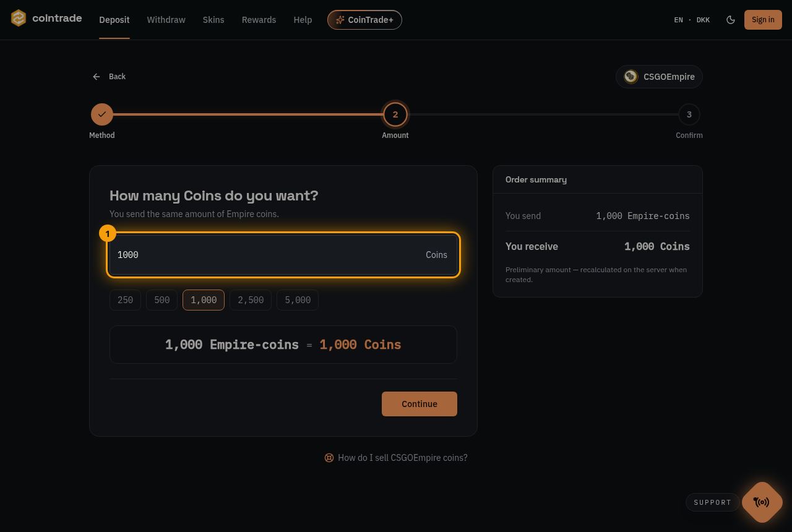This screenshot has height=532, width=792.
Task: Click the CSGOEmpire method chip
Action: pos(659,77)
